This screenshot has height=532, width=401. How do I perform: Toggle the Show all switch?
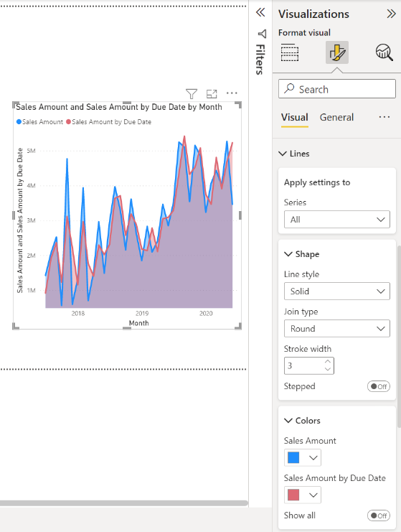click(379, 515)
